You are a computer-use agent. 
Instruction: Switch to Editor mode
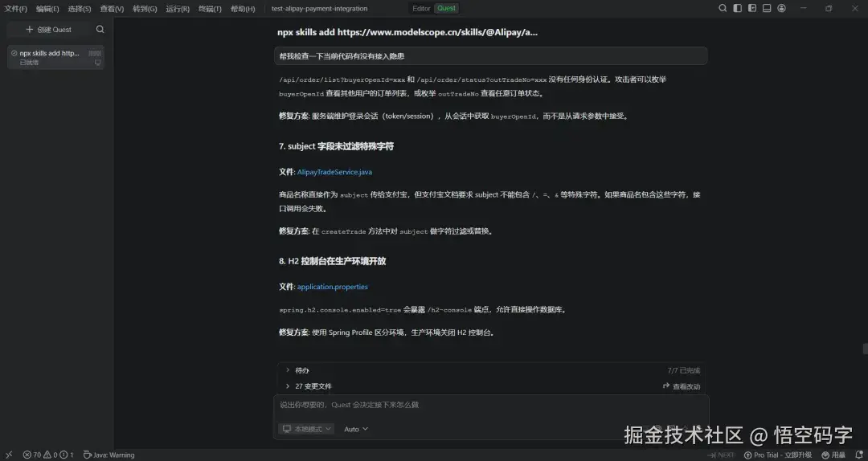click(x=421, y=8)
